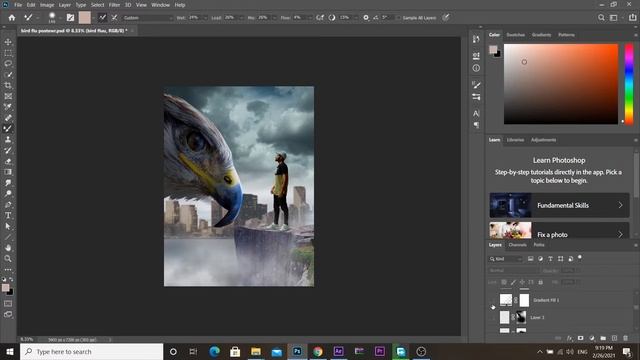Click the hue slider in Color panel
Screen dimensions: 640x360
629,84
